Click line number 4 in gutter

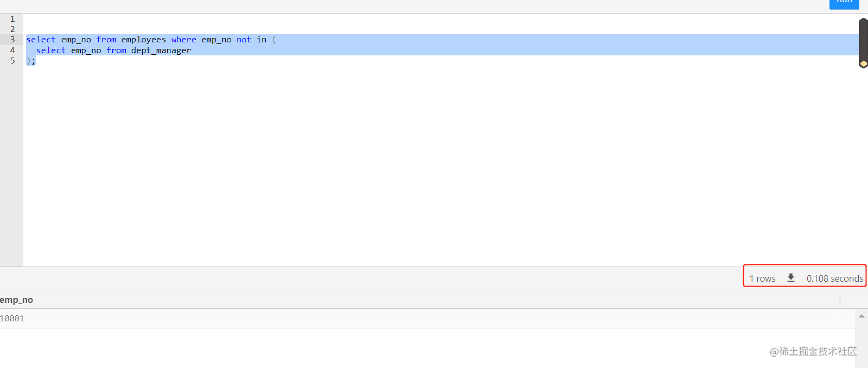pos(12,50)
